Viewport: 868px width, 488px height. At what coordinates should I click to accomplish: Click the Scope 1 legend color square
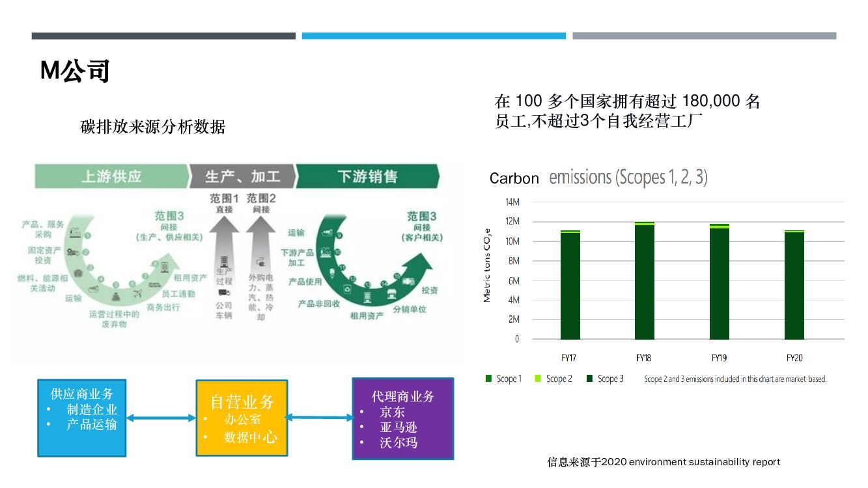click(489, 379)
